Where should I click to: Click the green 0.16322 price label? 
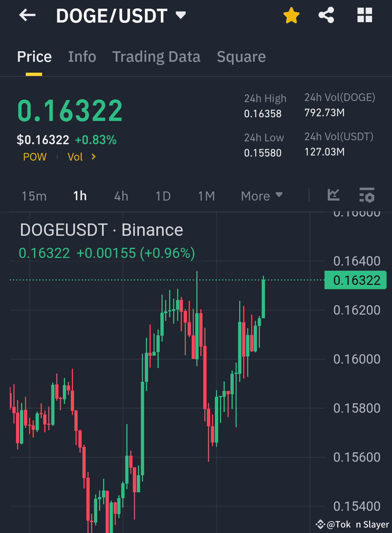(x=355, y=280)
